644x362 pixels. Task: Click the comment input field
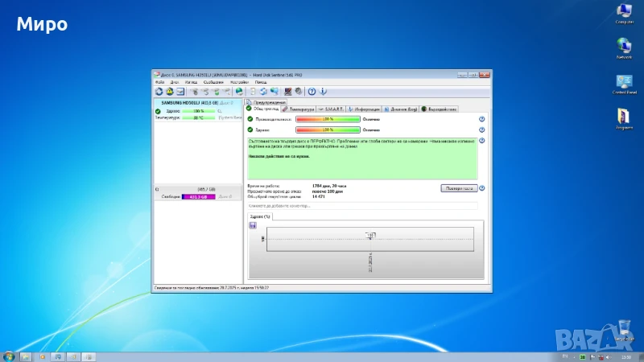click(362, 207)
